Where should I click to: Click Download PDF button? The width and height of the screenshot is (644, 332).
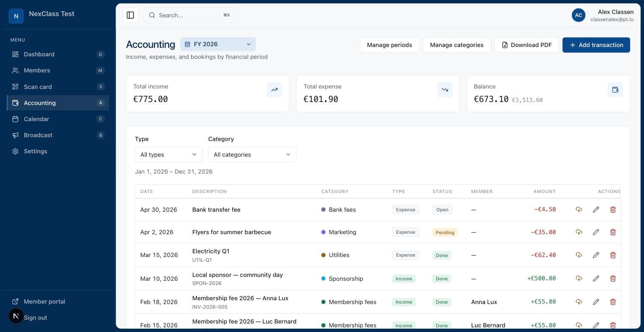click(x=527, y=45)
